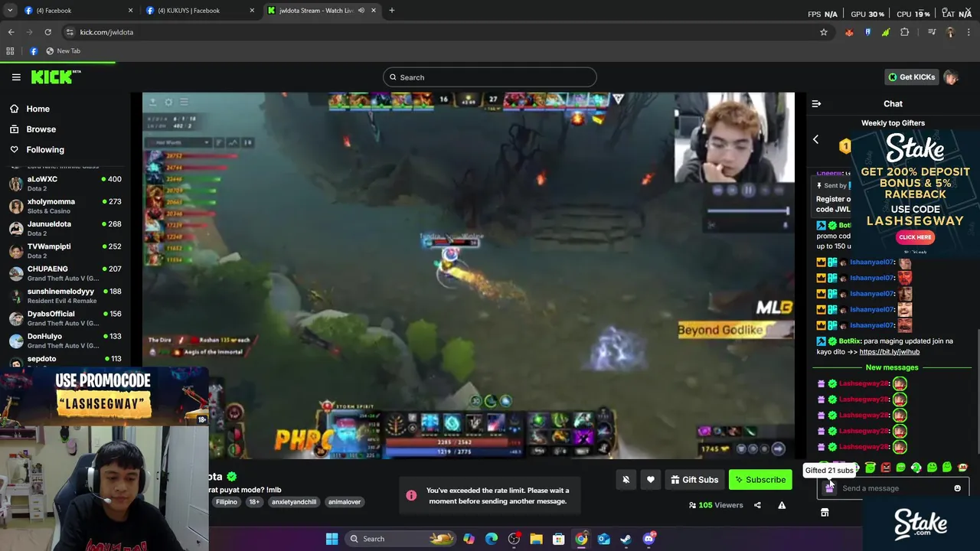Open DyabsOfficial channel in sidebar
The image size is (980, 551).
tap(65, 318)
